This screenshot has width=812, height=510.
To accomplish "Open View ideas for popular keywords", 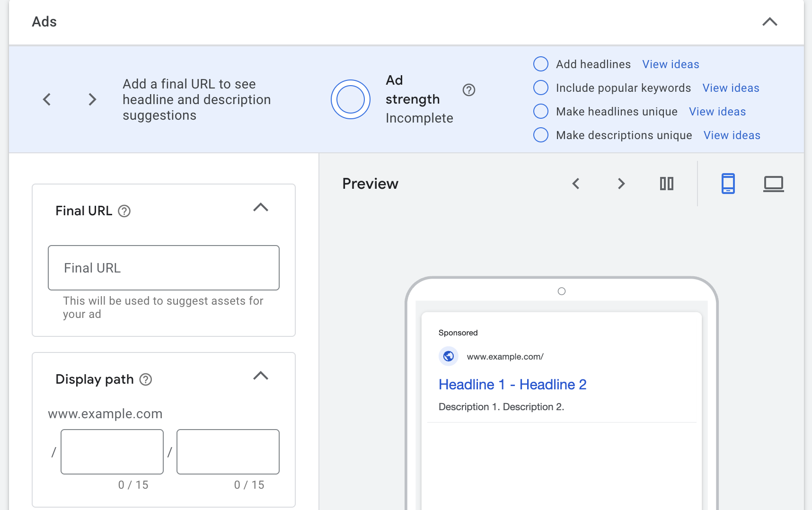I will point(731,88).
